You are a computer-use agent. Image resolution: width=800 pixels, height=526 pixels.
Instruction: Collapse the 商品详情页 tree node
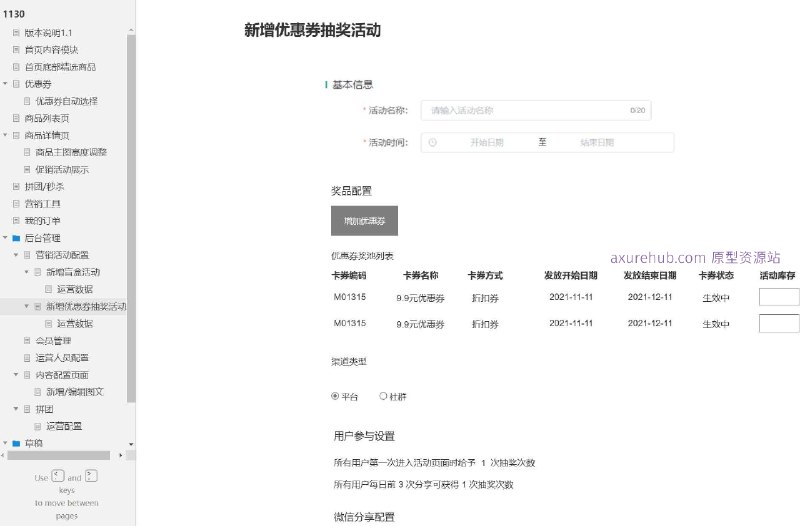5,135
